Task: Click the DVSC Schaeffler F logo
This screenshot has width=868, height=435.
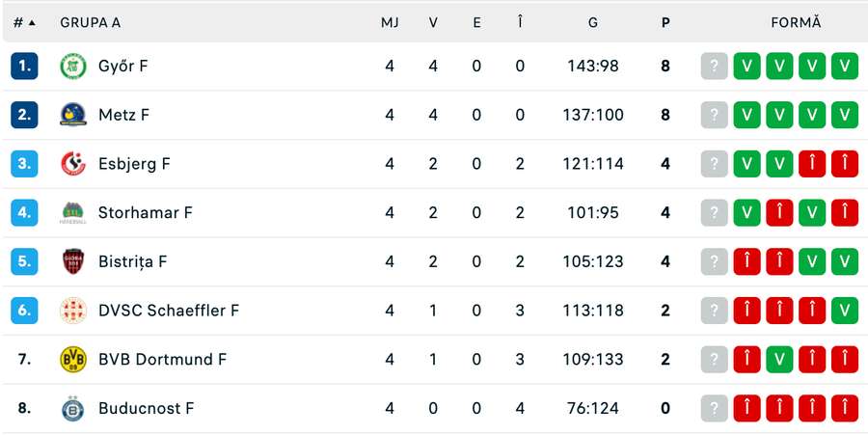Action: (x=73, y=311)
